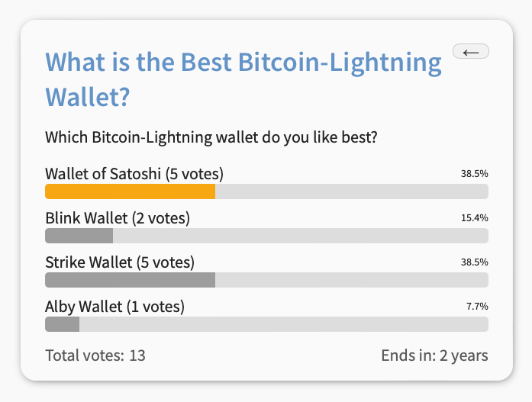Click the Strike Wallet vote bar
The image size is (532, 402).
[130, 280]
